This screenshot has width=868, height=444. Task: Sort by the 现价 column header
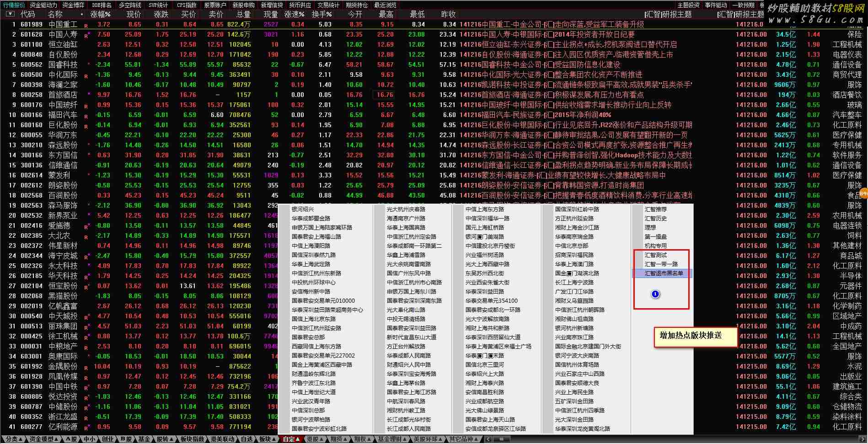tap(134, 14)
